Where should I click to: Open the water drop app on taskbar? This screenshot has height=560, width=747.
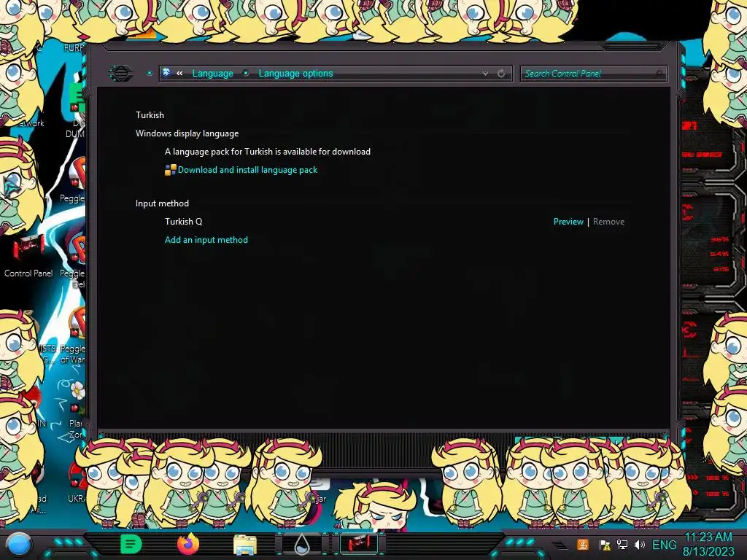click(302, 544)
